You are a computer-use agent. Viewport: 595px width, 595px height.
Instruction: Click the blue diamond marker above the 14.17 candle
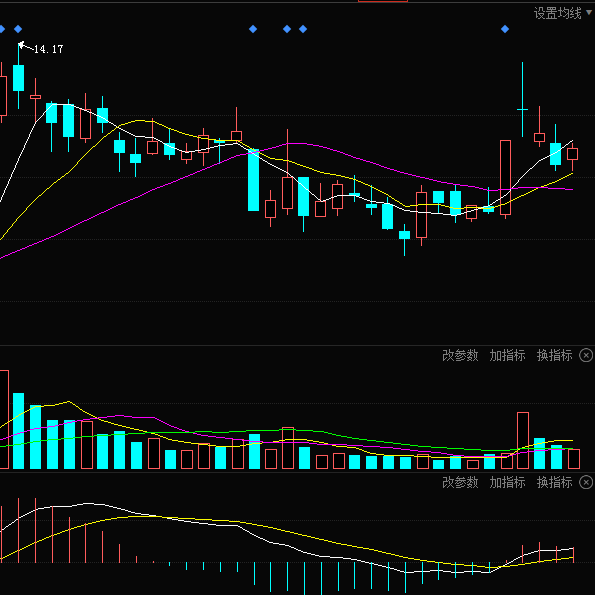tap(18, 29)
